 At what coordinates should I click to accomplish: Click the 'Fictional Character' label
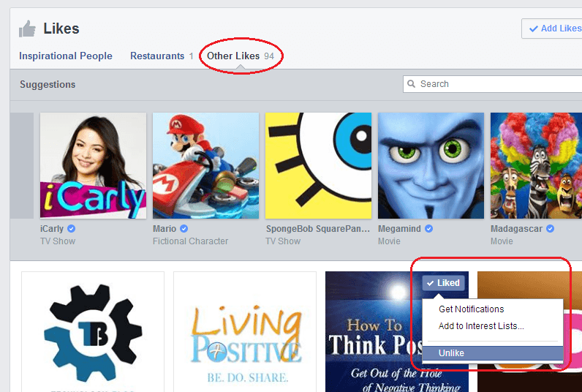tap(190, 241)
